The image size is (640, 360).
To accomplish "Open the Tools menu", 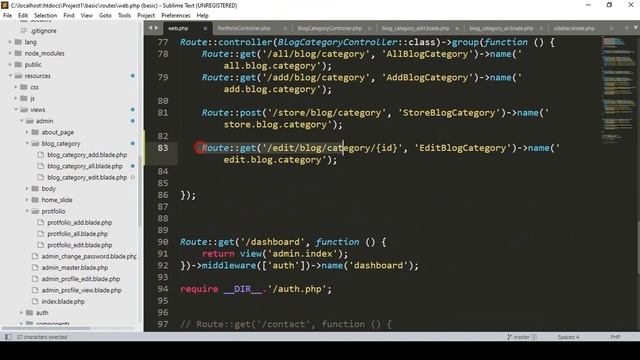I will click(x=124, y=16).
